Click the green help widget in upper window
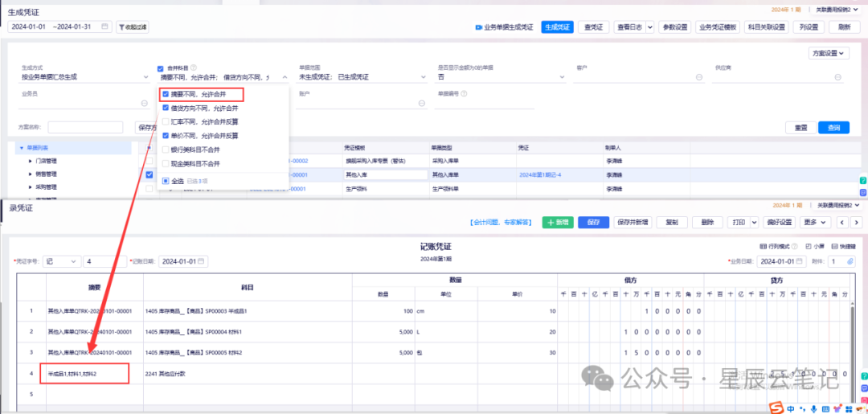Screen dimensions: 868x414 click(863, 180)
